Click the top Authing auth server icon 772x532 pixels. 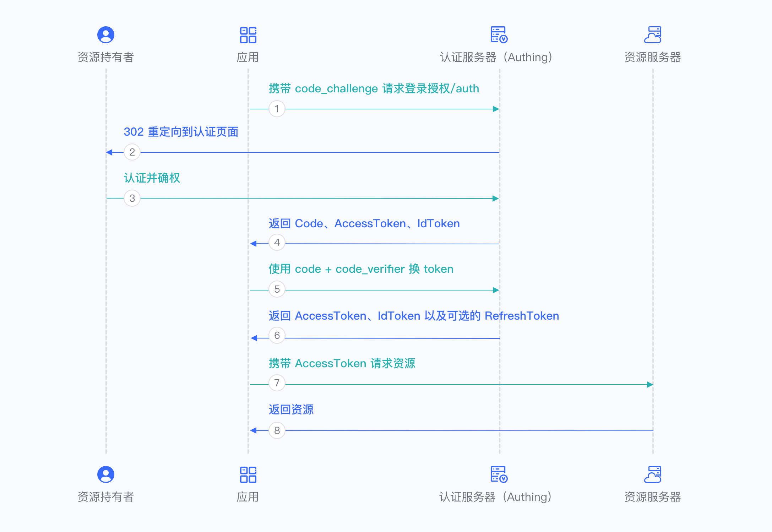(499, 35)
